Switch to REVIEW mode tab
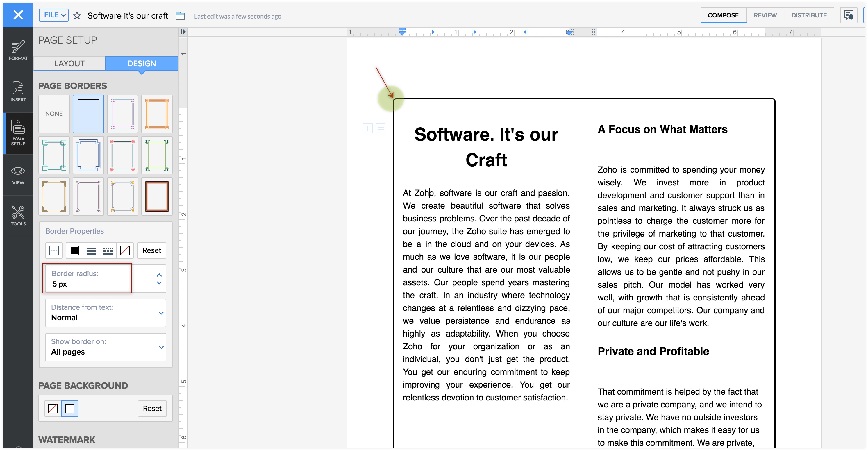 [765, 15]
